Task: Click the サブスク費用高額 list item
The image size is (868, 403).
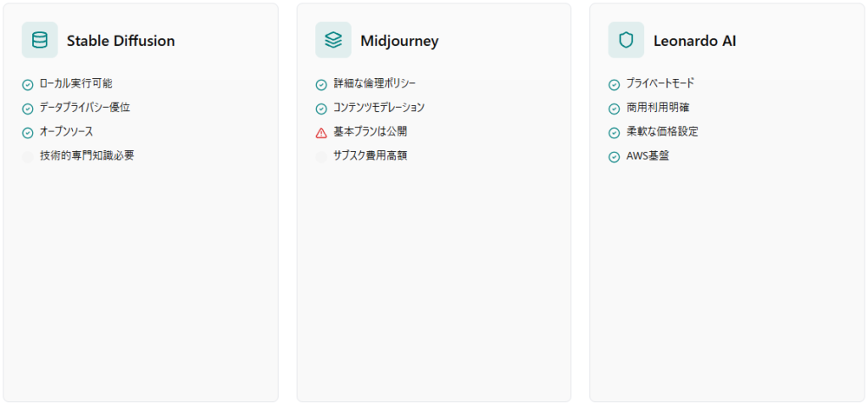Action: (x=370, y=156)
